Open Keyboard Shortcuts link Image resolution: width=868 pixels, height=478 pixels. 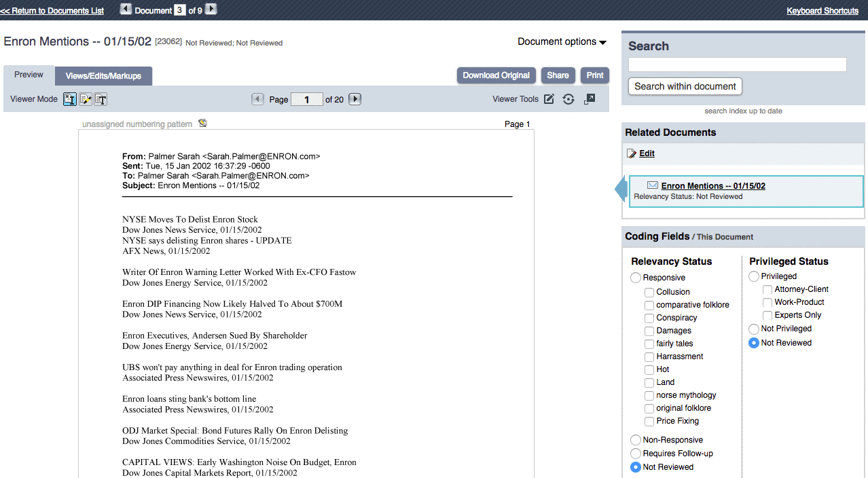click(822, 11)
